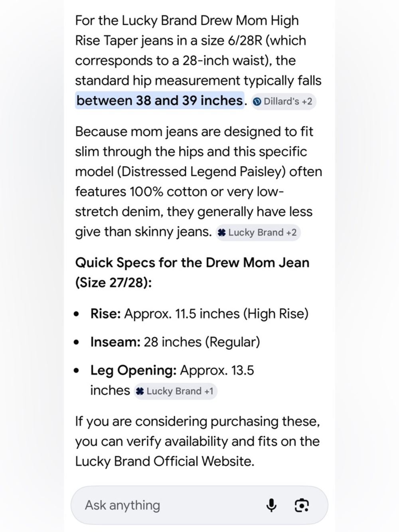Click the Leg Opening 13.5 bullet item
The image size is (399, 532).
click(x=172, y=380)
